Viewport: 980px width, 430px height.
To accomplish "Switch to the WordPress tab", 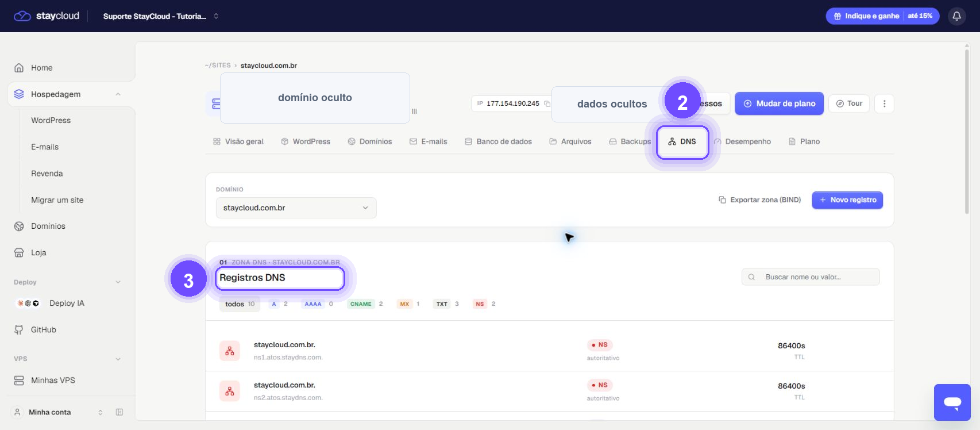I will coord(306,141).
